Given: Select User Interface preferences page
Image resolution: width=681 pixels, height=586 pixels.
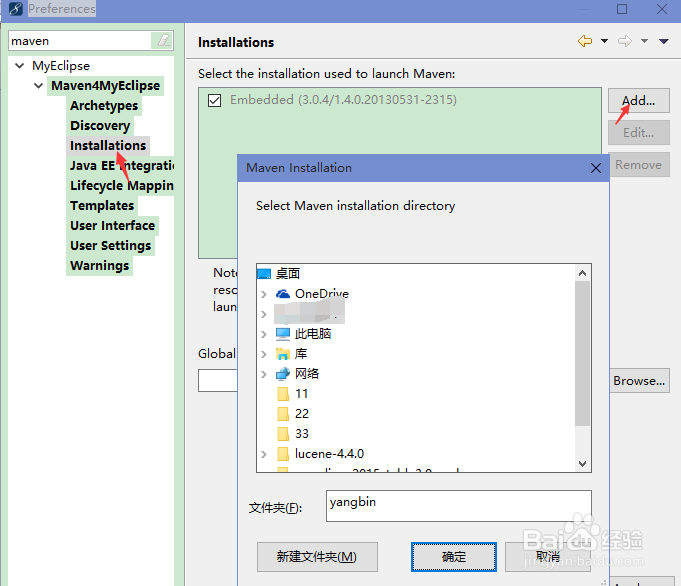Looking at the screenshot, I should [x=112, y=225].
